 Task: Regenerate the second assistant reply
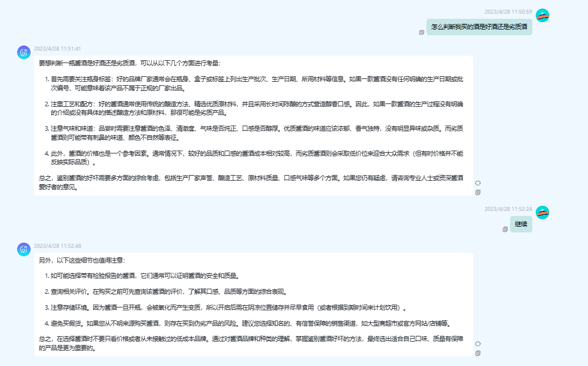pyautogui.click(x=478, y=344)
